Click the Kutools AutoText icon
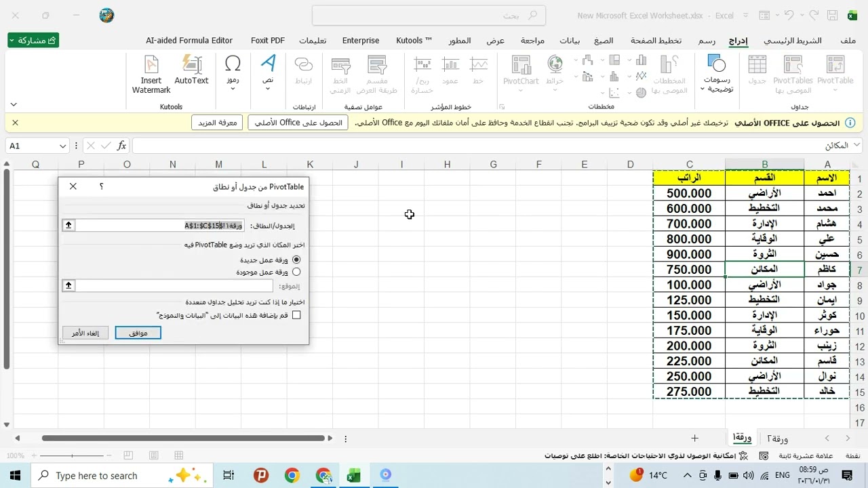868x488 pixels. [191, 70]
